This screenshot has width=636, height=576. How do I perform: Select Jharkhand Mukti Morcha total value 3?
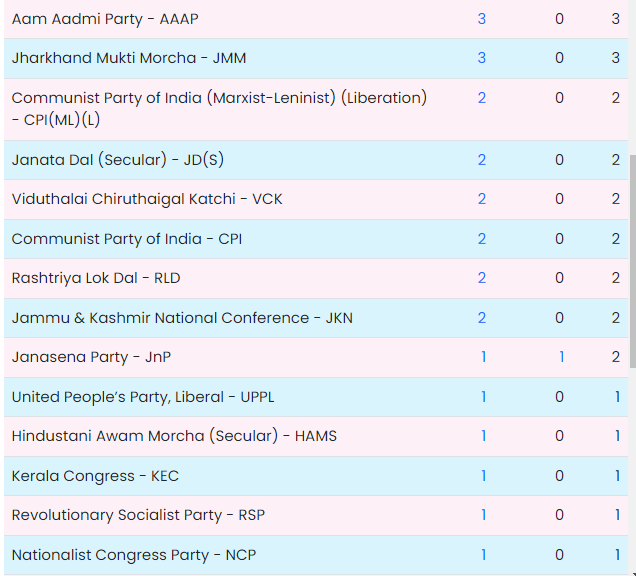coord(615,58)
